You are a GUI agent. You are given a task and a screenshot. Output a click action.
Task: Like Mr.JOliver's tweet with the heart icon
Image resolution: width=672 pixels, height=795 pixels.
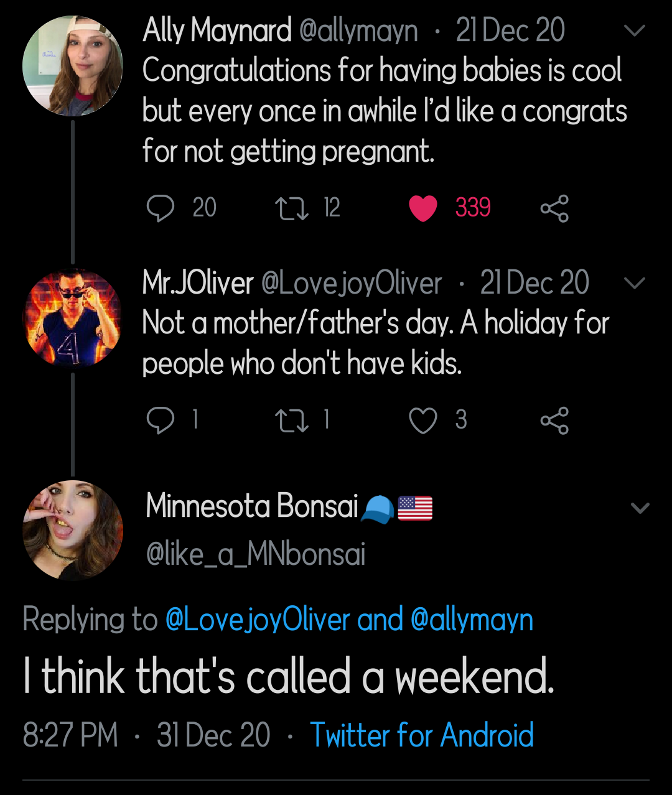[423, 420]
